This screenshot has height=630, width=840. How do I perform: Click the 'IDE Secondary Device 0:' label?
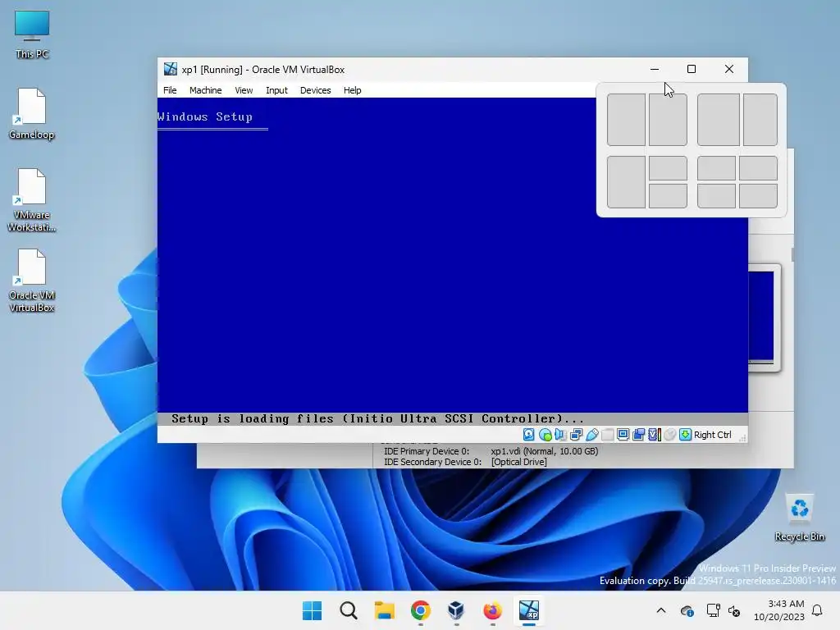pyautogui.click(x=432, y=462)
